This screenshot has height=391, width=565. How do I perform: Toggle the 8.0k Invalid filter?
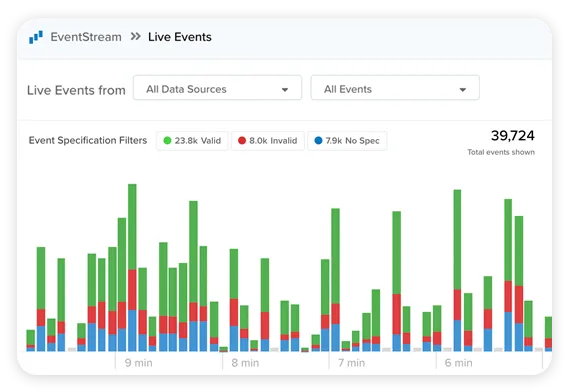268,141
